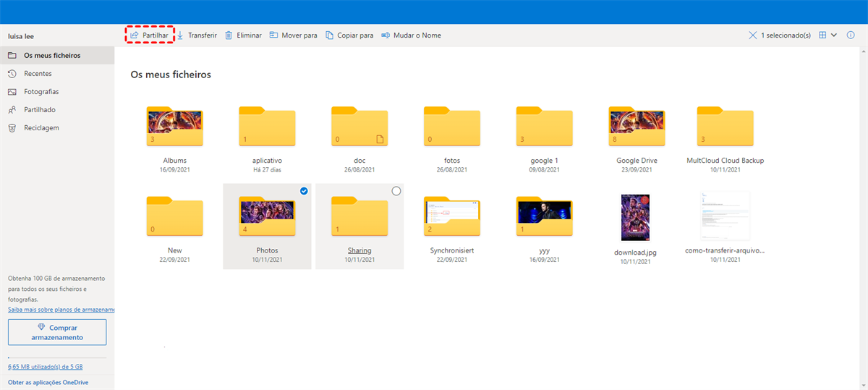Expand the view options chevron dropdown
The height and width of the screenshot is (390, 868).
click(834, 35)
